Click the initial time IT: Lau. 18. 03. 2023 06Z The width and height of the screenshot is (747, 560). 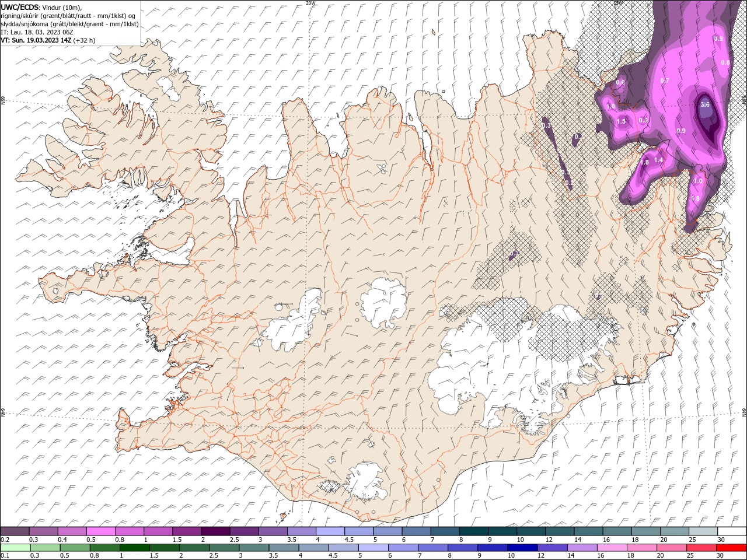(x=37, y=32)
